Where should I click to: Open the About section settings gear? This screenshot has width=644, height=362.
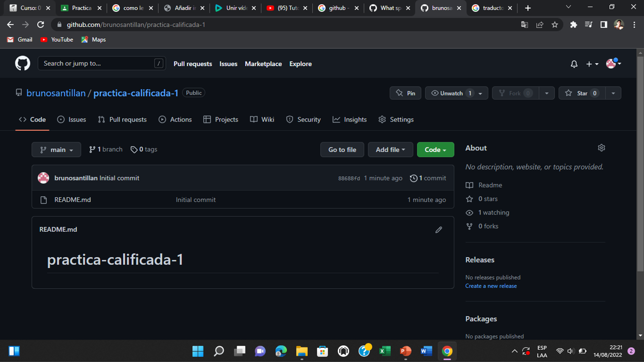coord(601,147)
